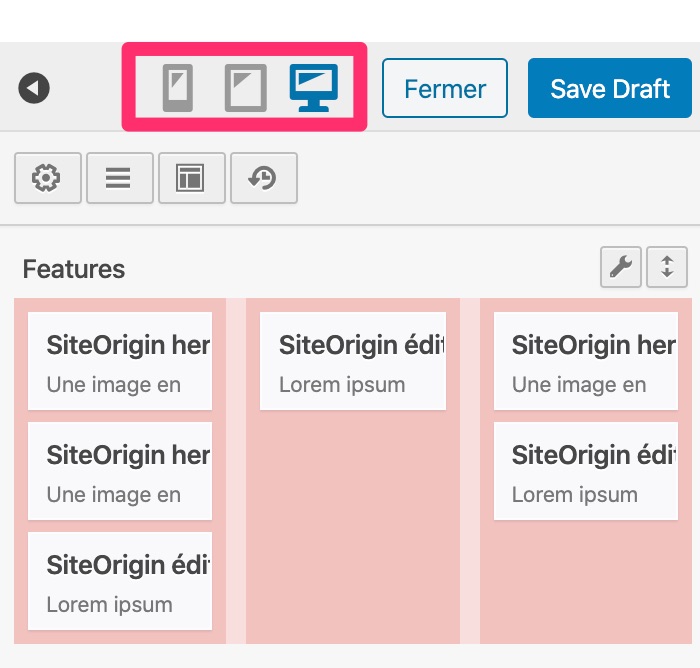Open the éditeur widget in middle column
This screenshot has height=668, width=700.
[352, 361]
